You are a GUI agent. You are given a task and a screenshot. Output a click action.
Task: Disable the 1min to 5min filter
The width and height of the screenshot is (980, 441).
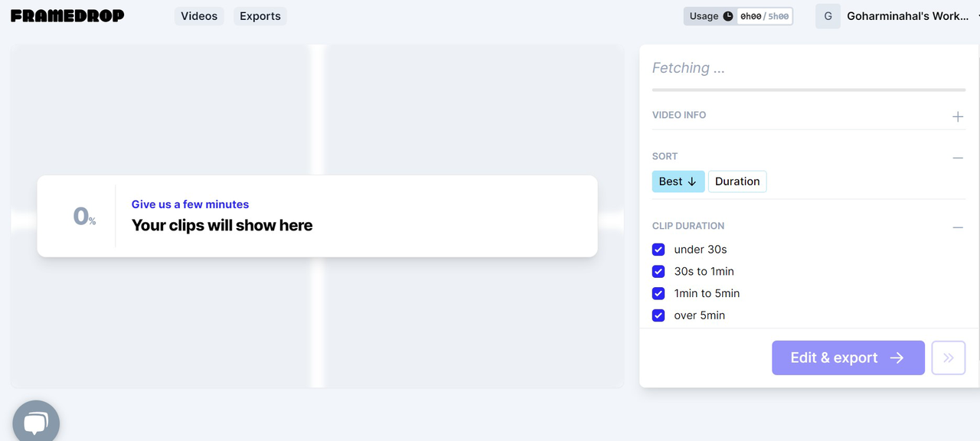[x=658, y=293]
